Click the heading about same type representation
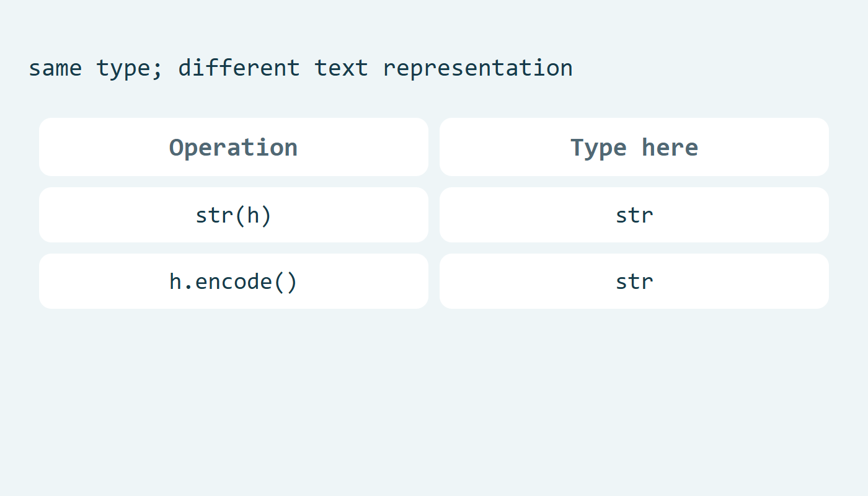Viewport: 868px width, 496px height. point(301,68)
